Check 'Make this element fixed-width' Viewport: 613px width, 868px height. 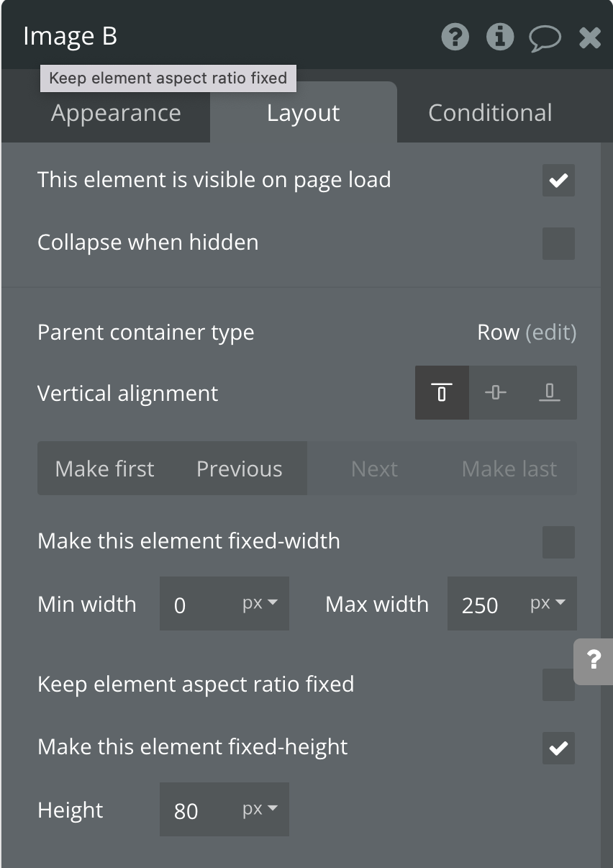tap(558, 542)
